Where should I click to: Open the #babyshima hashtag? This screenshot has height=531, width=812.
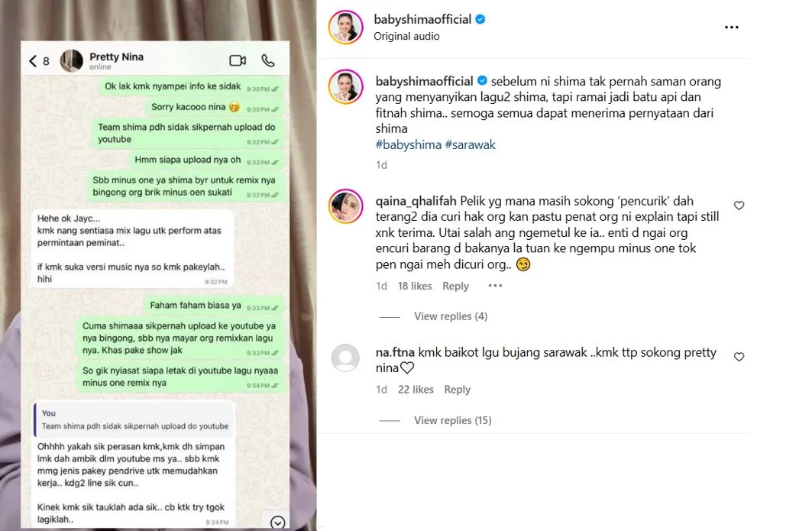409,144
